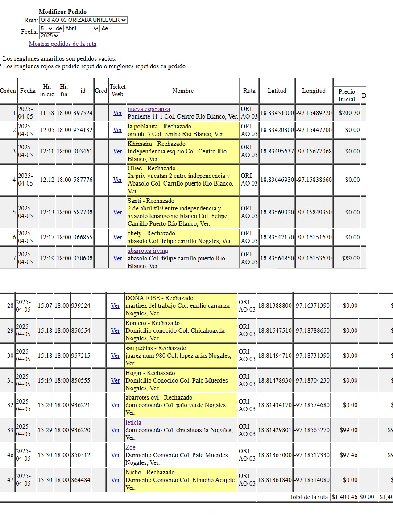The height and width of the screenshot is (532, 393).
Task: Open the day dropdown showing 5
Action: (46, 29)
